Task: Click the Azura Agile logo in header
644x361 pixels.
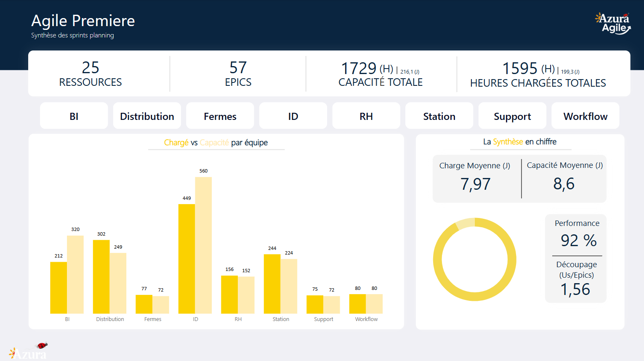Action: tap(612, 24)
